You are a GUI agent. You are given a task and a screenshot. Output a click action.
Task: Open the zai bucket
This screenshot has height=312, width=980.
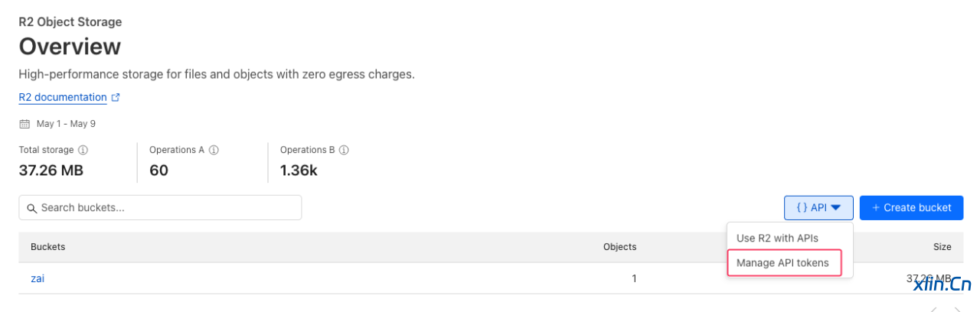pyautogui.click(x=38, y=278)
